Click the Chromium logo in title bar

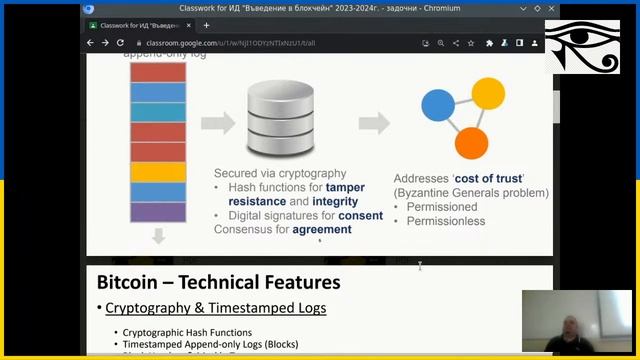tap(89, 9)
